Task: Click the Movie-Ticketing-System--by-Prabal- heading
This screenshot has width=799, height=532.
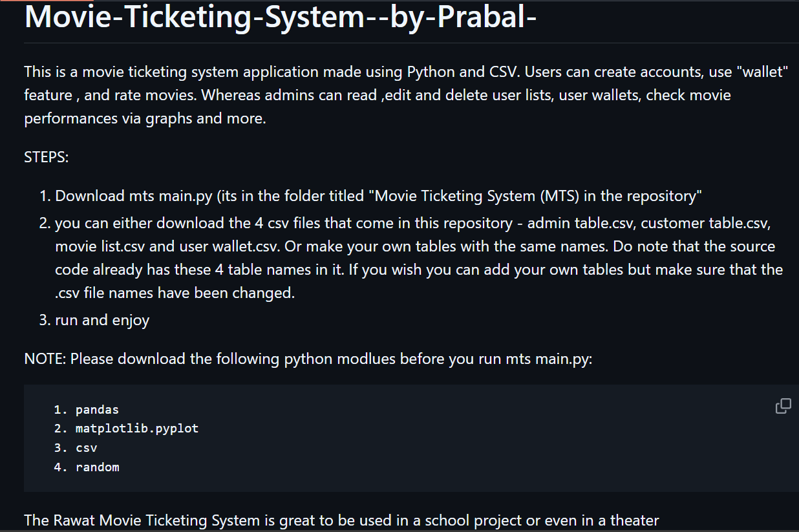Action: tap(281, 17)
